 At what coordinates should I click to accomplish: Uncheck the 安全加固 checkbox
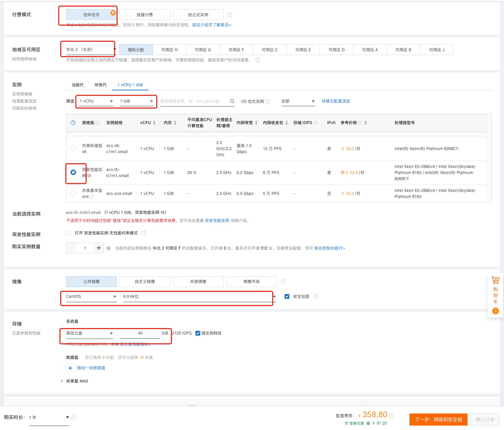point(287,296)
